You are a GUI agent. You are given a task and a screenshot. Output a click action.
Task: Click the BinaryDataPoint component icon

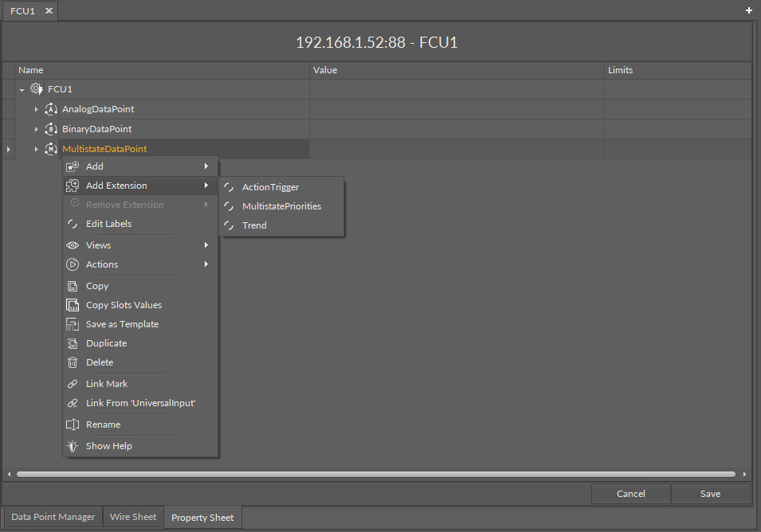coord(52,129)
